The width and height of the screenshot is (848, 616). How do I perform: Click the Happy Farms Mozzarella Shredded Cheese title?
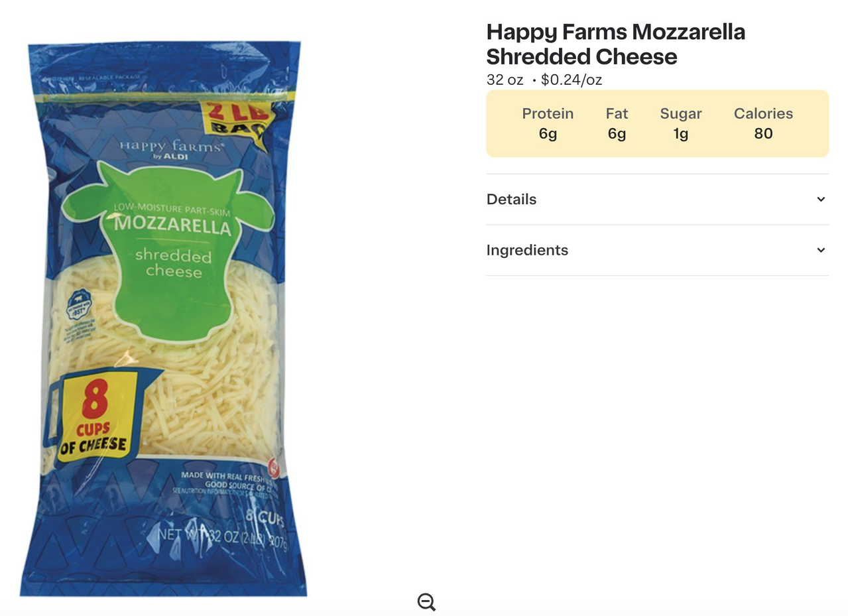[615, 44]
